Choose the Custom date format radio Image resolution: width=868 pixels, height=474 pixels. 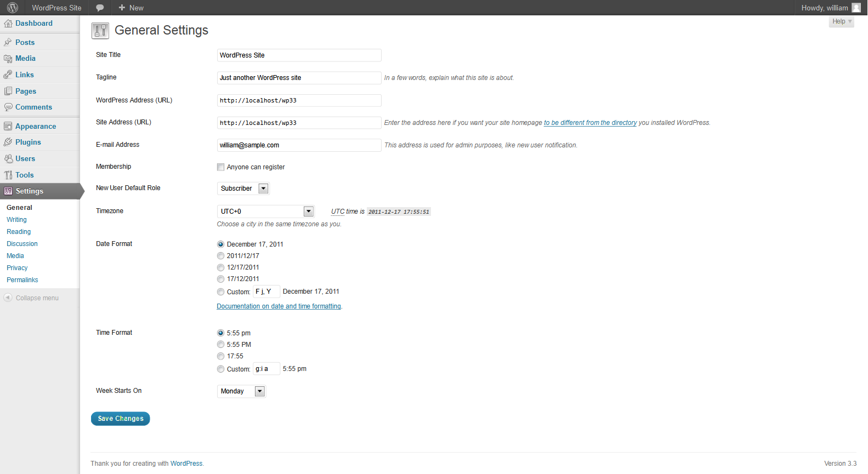[x=220, y=292]
